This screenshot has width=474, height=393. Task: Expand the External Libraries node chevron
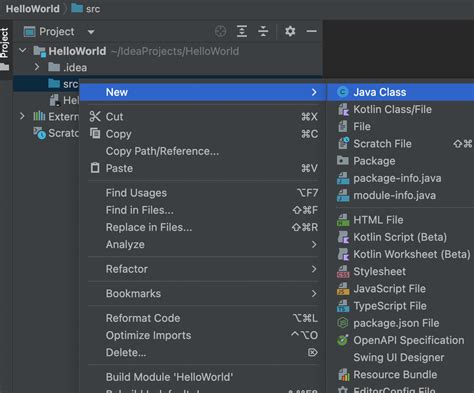point(22,116)
